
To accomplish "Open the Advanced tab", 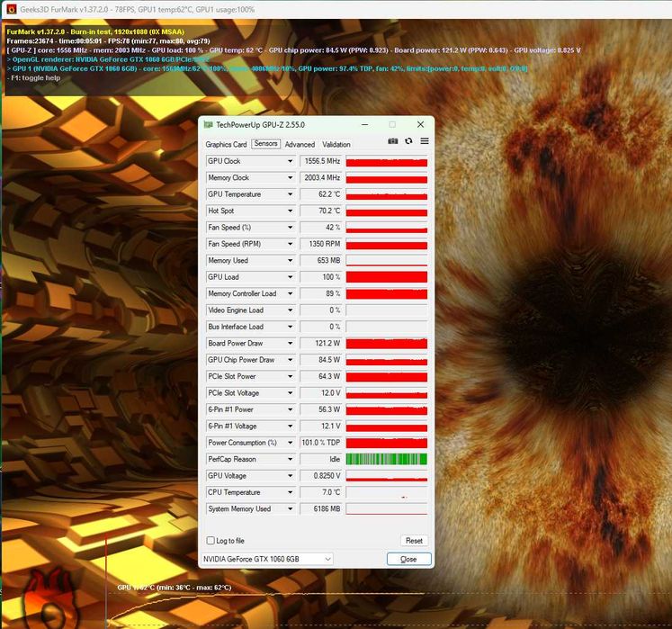I will (x=300, y=145).
